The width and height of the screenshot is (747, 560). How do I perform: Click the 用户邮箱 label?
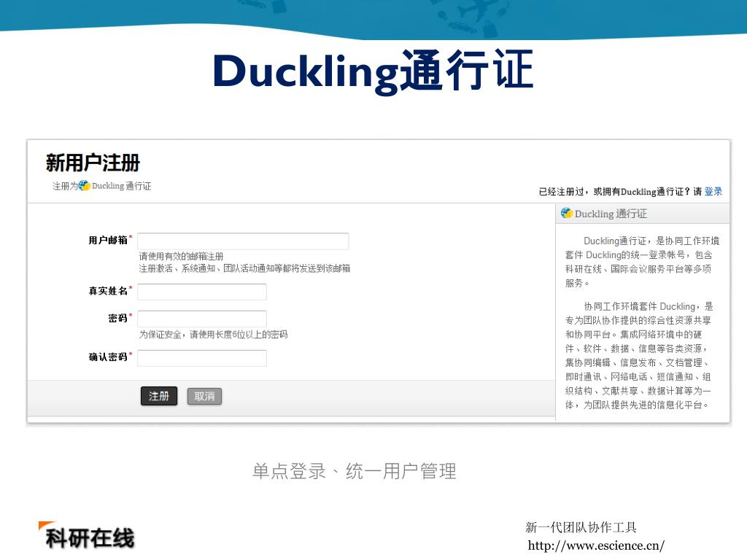point(108,240)
